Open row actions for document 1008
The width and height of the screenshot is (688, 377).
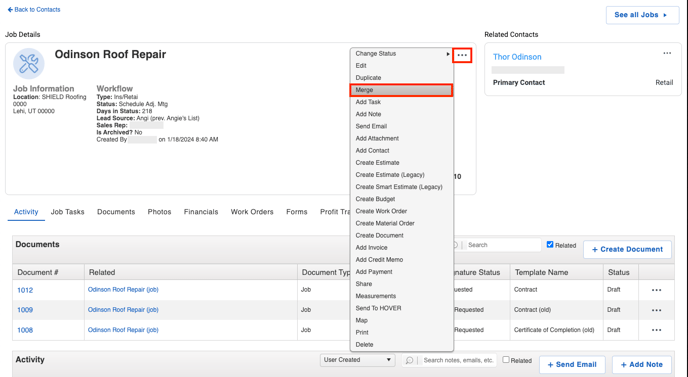[x=656, y=330]
